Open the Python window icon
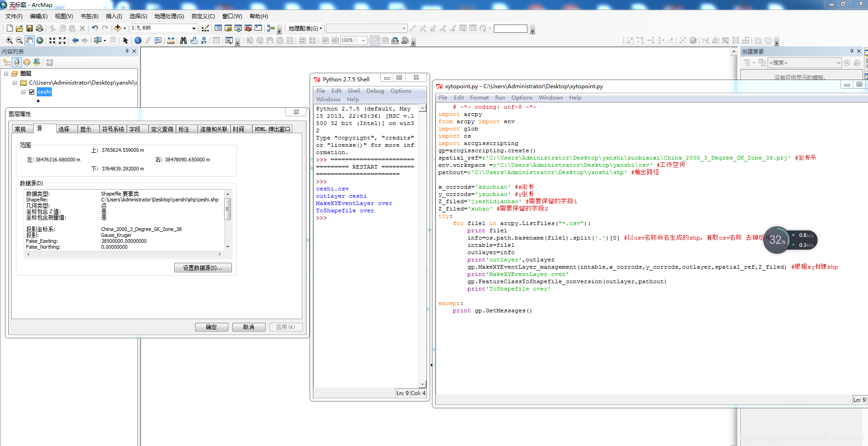The height and width of the screenshot is (446, 868). click(x=258, y=28)
